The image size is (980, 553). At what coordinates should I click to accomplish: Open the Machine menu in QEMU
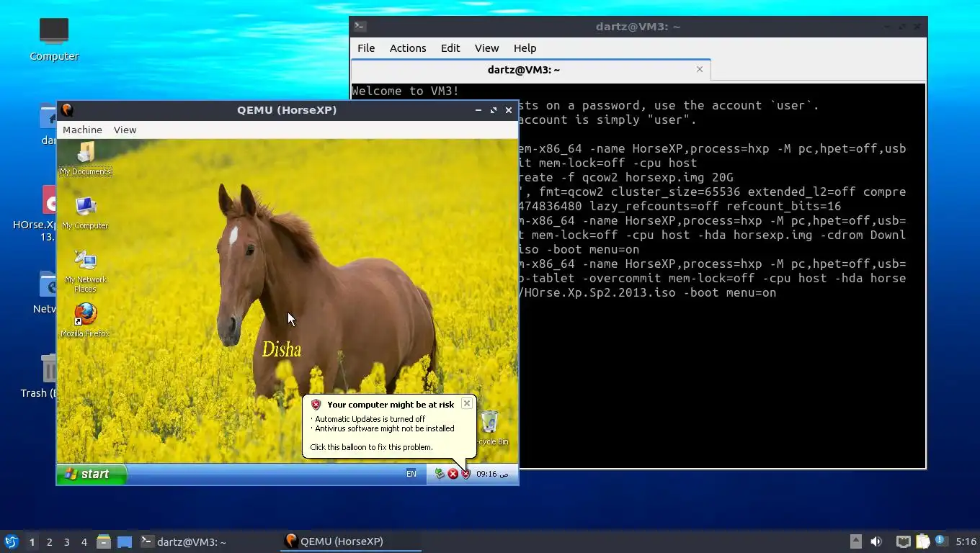pos(82,130)
